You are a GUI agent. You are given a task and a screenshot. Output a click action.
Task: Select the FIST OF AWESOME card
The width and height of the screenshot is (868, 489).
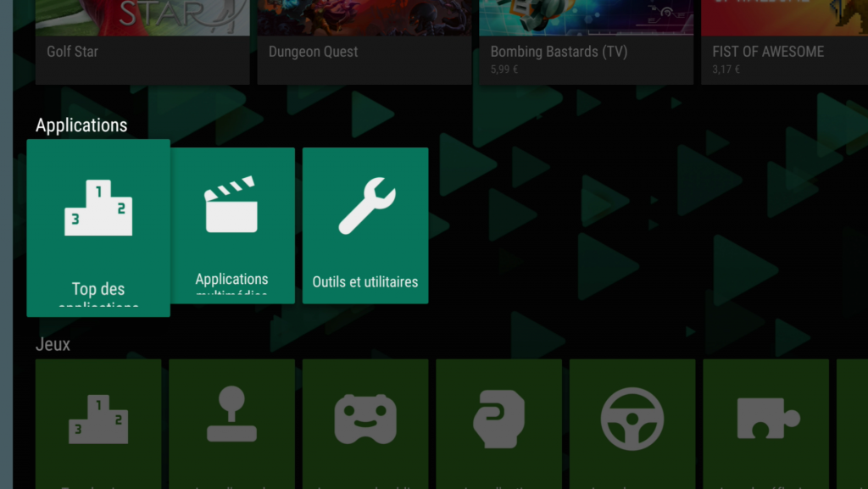pos(784,42)
